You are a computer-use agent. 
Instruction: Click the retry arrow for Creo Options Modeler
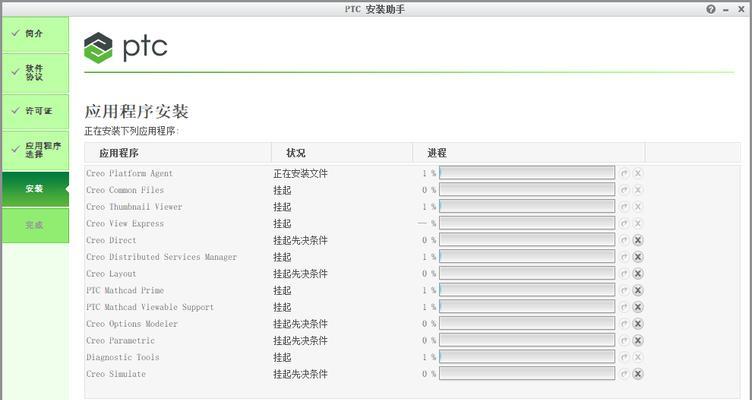pyautogui.click(x=624, y=324)
